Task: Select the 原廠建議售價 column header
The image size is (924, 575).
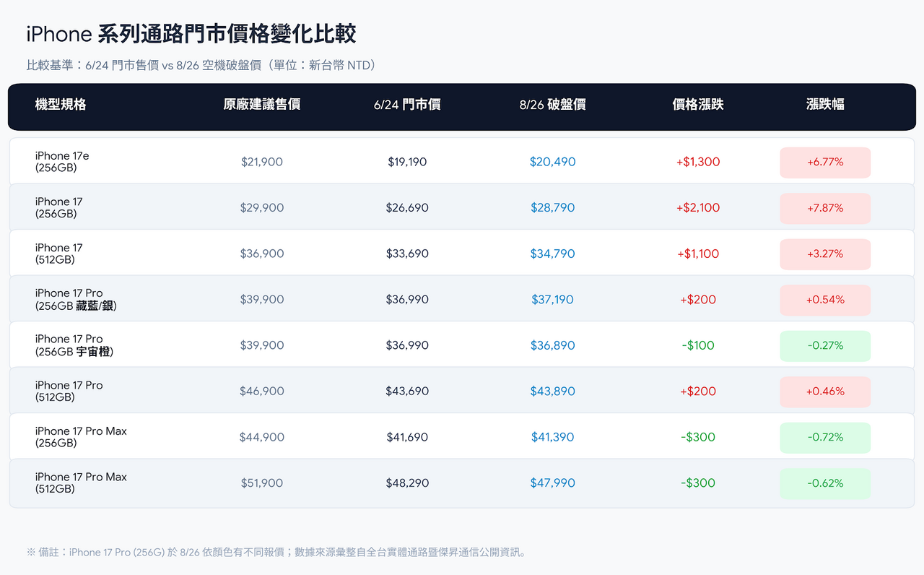Action: [x=262, y=105]
